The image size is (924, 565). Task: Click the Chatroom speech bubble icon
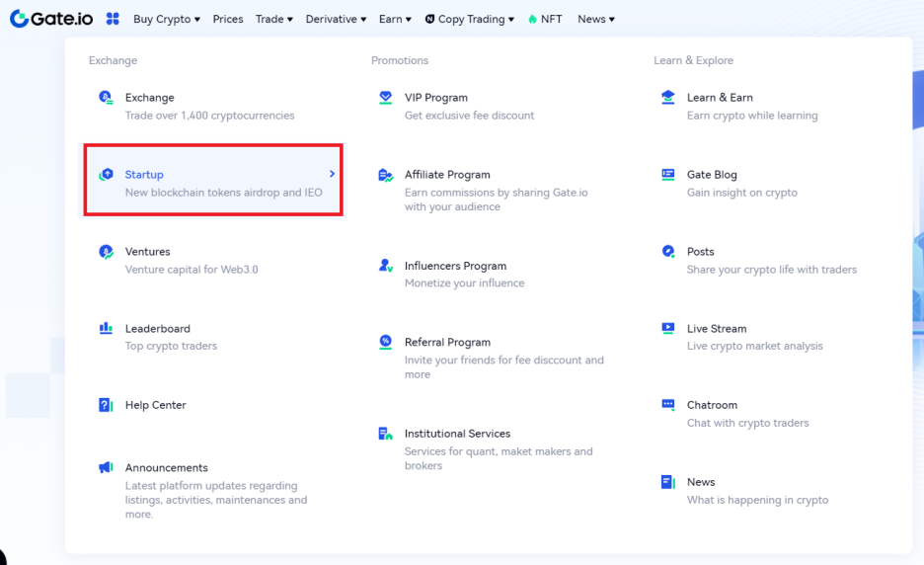(667, 405)
